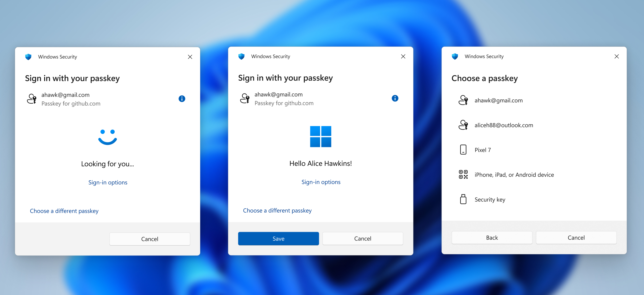Cancel the Choose a passkey dialog
The image size is (644, 295).
click(x=576, y=237)
